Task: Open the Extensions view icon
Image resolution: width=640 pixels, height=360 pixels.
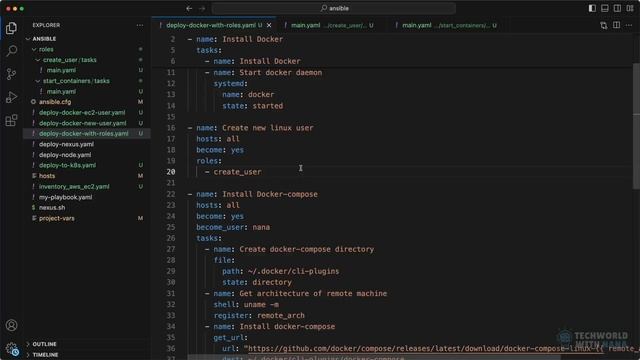Action: tap(11, 120)
